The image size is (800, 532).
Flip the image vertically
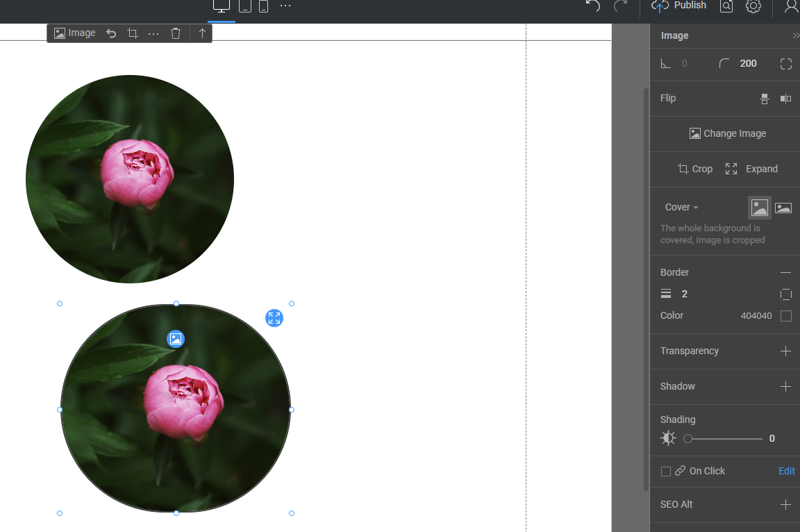[x=765, y=99]
